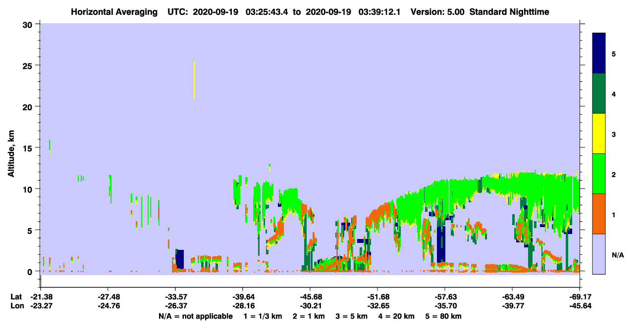644x330 pixels.
Task: Click legend text '3 = 5 km'
Action: [351, 316]
